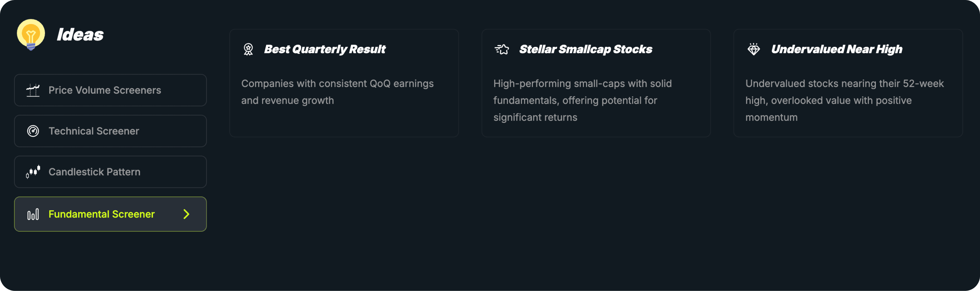Click the Stellar Smallcap Stocks title
Screen dimensions: 980x291
pos(585,49)
